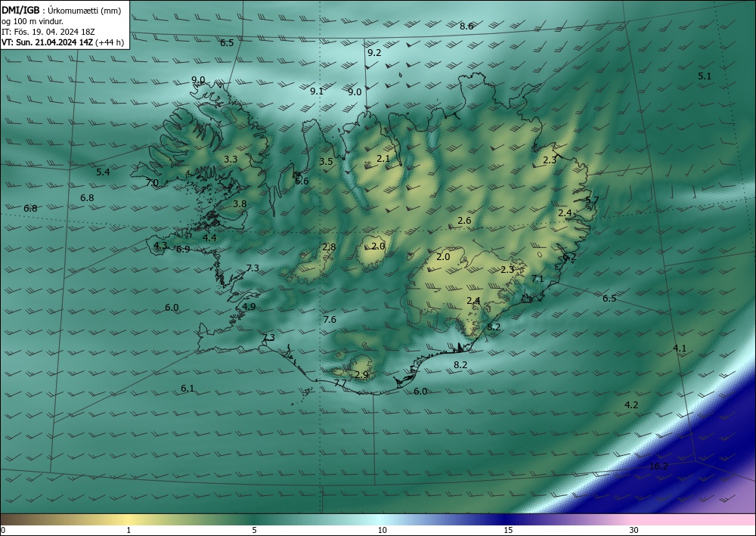Viewport: 756px width, 536px height.
Task: Select the 4.3 value label
Action: (x=160, y=246)
